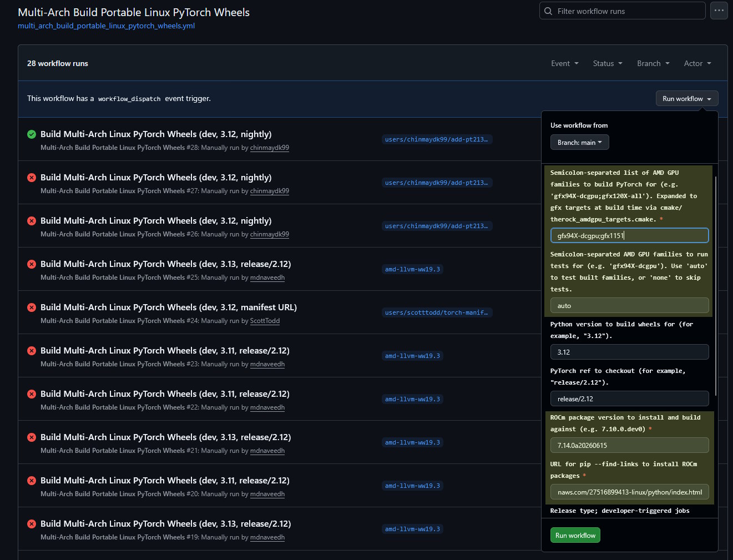The width and height of the screenshot is (733, 560).
Task: Open run #25 dev 3.13 release/2.12 title
Action: click(166, 264)
